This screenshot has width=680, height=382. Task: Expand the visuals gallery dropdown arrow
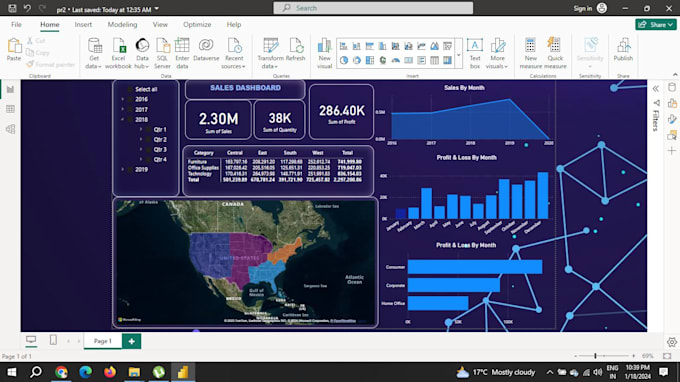click(458, 55)
